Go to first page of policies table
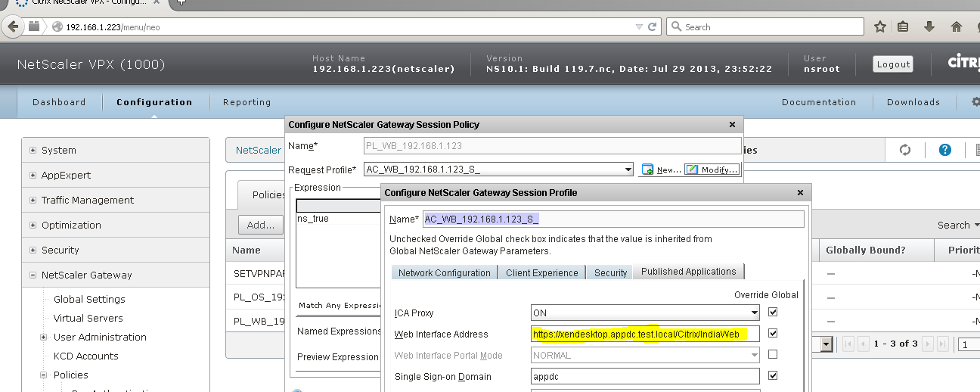The height and width of the screenshot is (392, 980). pos(848,344)
